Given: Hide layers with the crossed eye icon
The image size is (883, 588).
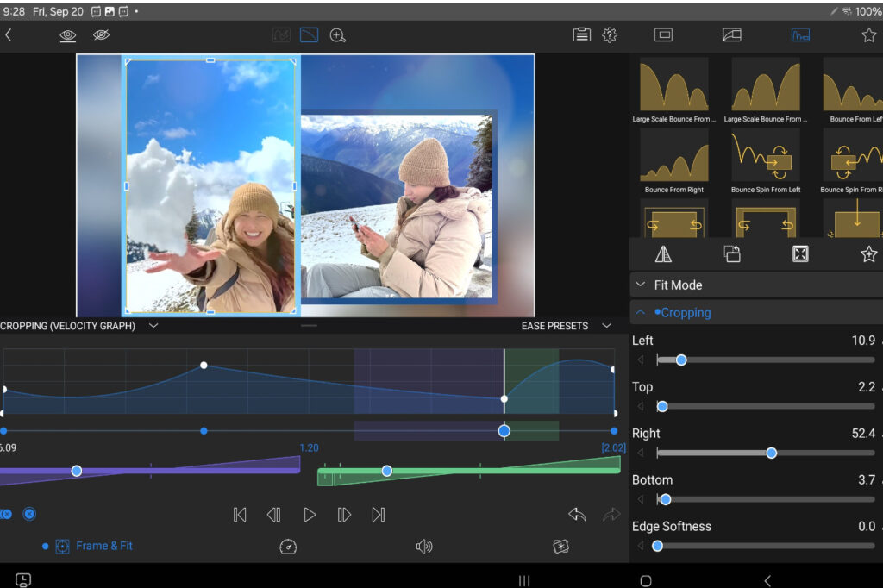Looking at the screenshot, I should pos(102,35).
